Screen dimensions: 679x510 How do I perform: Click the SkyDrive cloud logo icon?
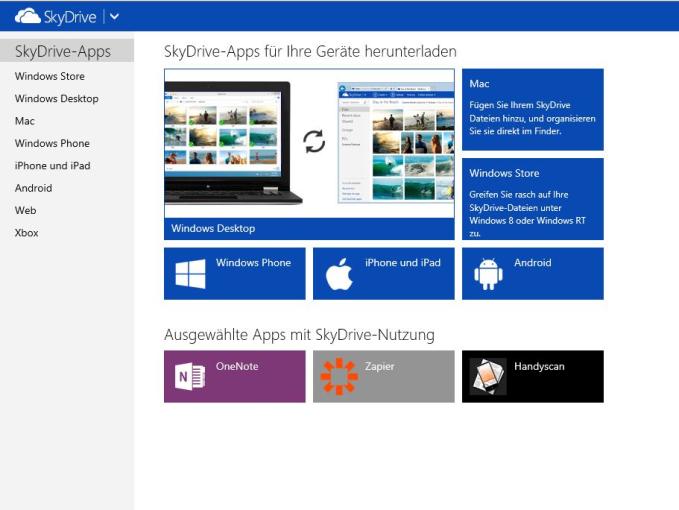point(28,16)
